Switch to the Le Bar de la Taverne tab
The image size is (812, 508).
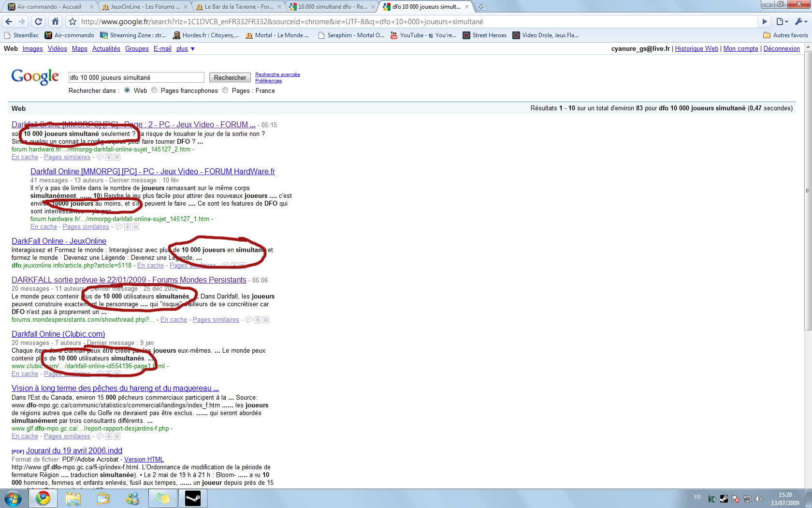(238, 7)
